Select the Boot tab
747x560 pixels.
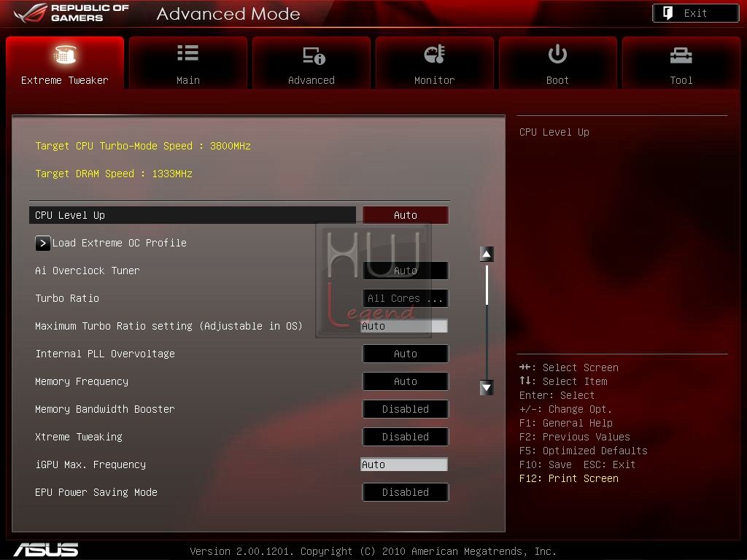(557, 63)
